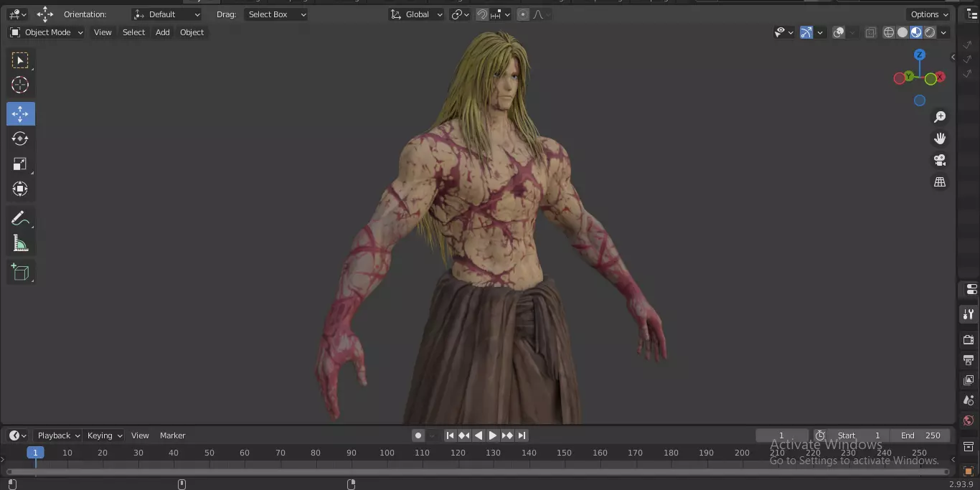The width and height of the screenshot is (980, 490).
Task: Select the Add Cube tool
Action: (x=20, y=273)
